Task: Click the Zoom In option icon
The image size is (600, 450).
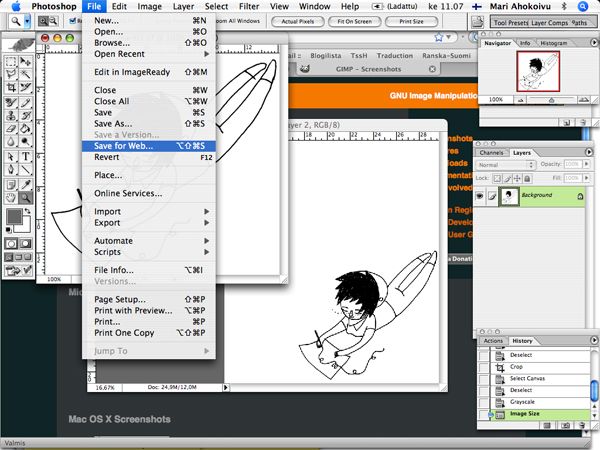Action: 43,21
